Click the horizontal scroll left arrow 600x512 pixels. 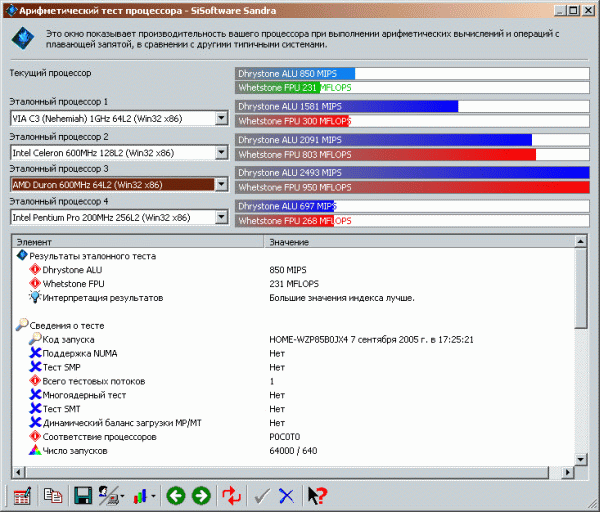tap(18, 473)
